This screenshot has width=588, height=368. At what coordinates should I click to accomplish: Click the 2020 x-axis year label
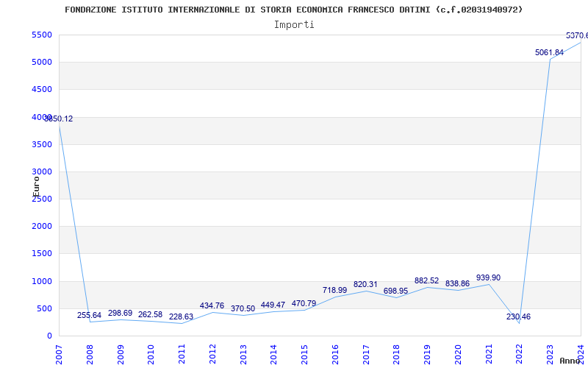tap(458, 355)
